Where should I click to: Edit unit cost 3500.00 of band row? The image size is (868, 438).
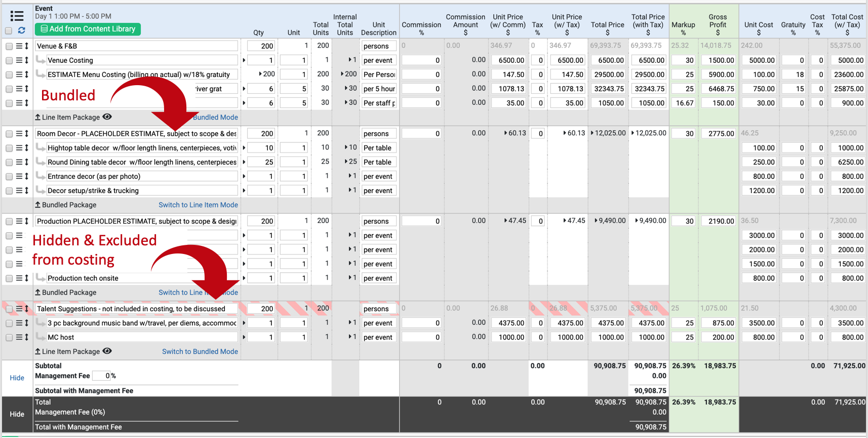coord(759,323)
